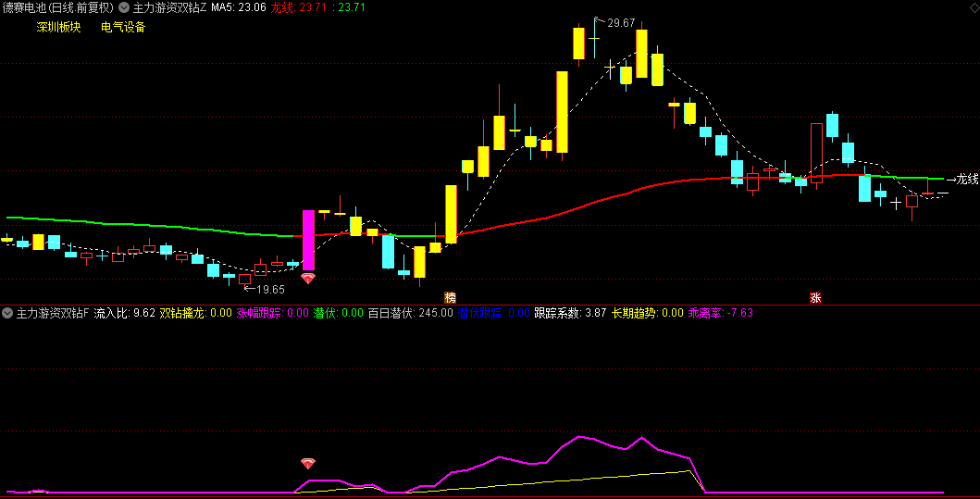The image size is (980, 499).
Task: Click the 流入比: 9.62 readout
Action: pos(124,313)
